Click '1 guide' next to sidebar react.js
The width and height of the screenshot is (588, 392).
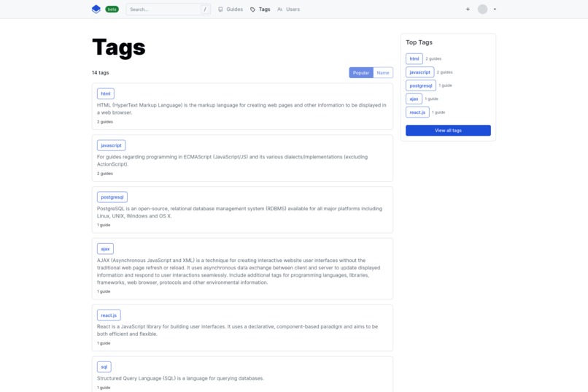[438, 112]
